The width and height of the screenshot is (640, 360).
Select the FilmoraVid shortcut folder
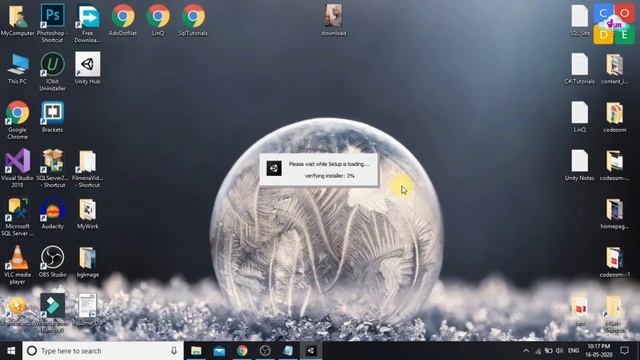pos(87,169)
